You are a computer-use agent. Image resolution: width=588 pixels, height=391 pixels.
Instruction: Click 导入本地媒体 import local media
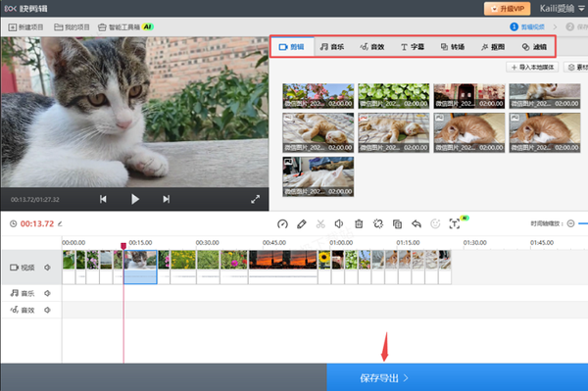[x=532, y=67]
